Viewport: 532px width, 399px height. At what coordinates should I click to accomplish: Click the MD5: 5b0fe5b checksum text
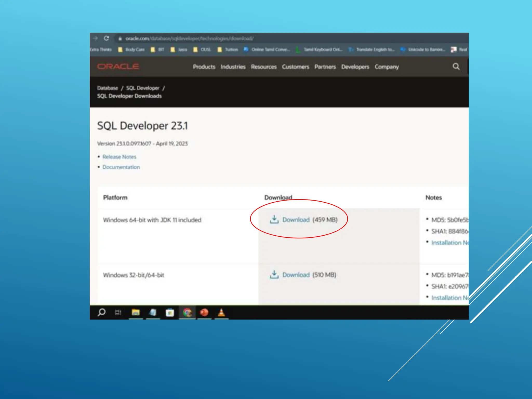(450, 220)
